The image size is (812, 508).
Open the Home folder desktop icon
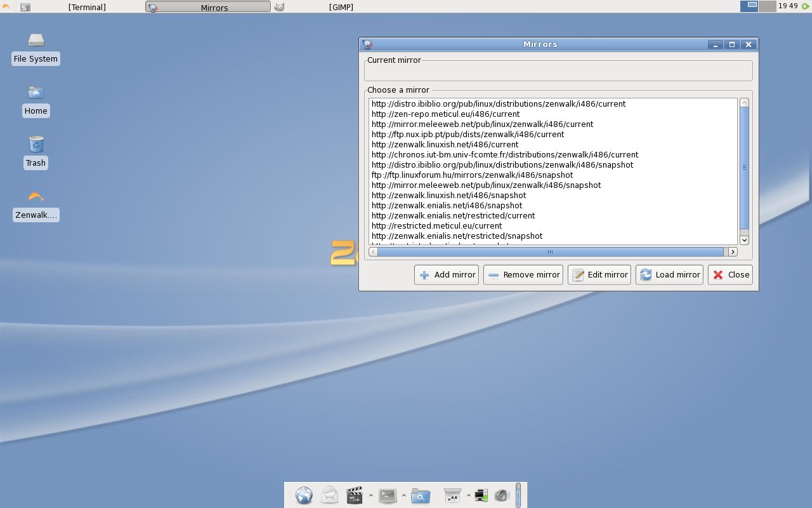point(36,101)
